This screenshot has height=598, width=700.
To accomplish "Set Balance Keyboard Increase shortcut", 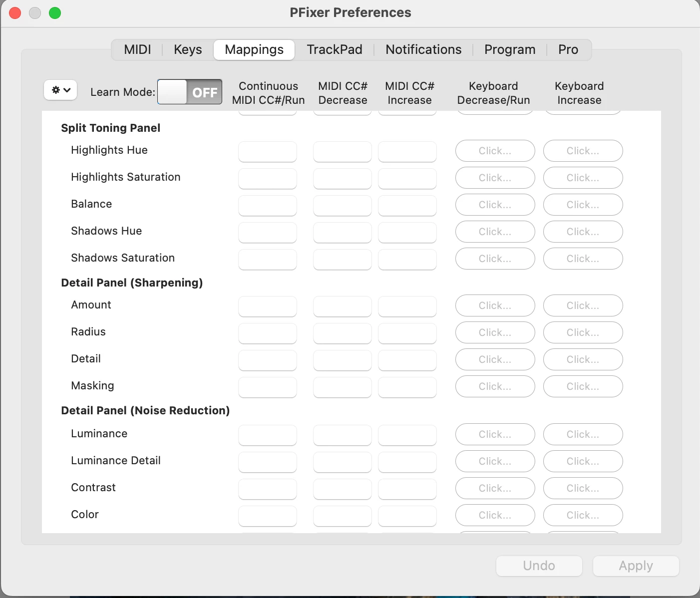I will (583, 205).
